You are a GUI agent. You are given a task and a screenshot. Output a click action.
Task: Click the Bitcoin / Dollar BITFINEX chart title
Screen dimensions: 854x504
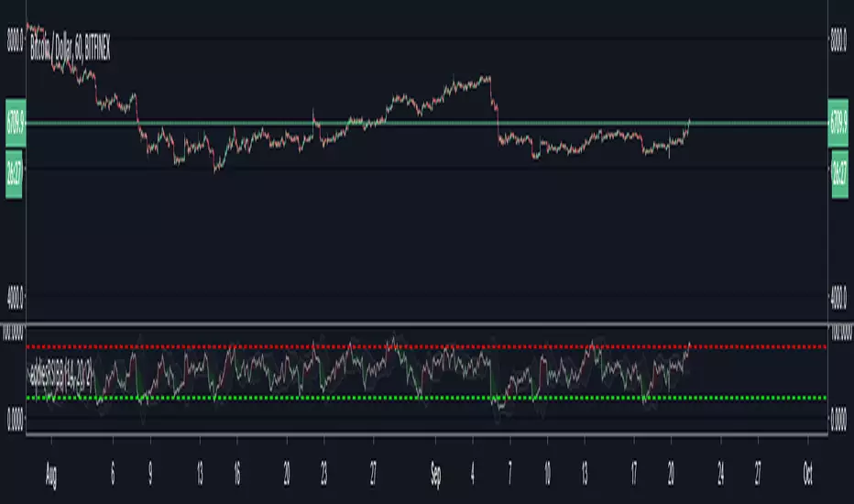click(70, 48)
